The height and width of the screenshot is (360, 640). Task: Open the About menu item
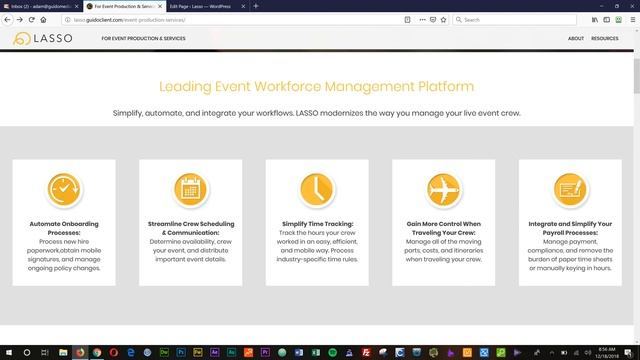point(576,38)
